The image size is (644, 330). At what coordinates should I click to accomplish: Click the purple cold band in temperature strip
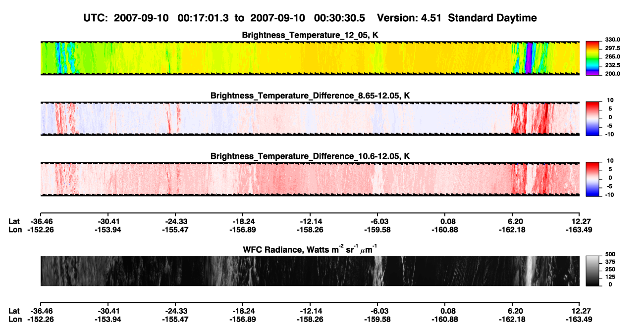coord(529,58)
